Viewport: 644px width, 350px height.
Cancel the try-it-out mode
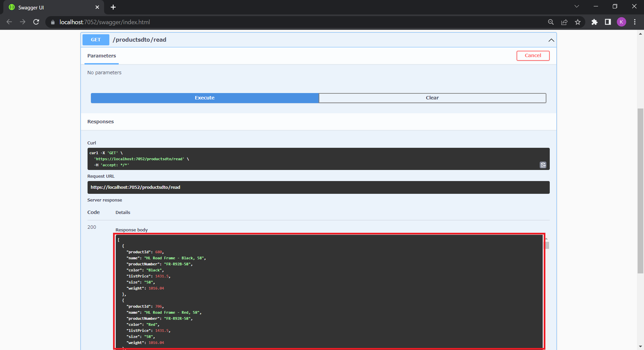coord(533,55)
